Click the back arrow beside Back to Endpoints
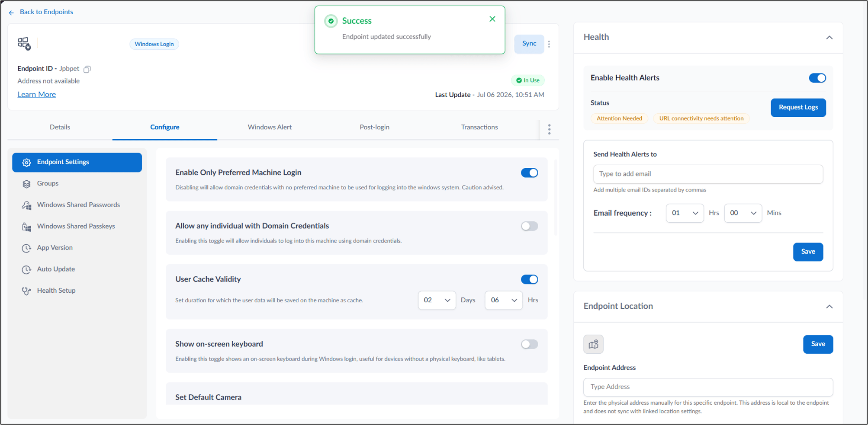868x425 pixels. (x=11, y=13)
